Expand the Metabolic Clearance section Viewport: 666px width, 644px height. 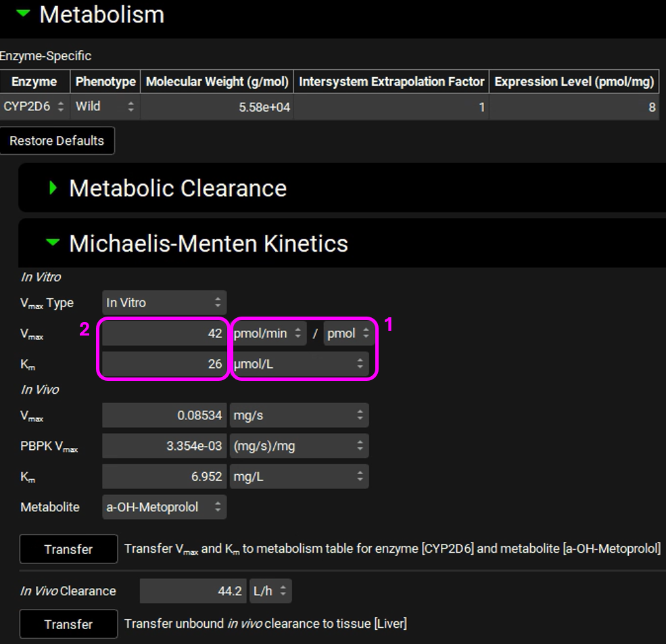pos(54,188)
